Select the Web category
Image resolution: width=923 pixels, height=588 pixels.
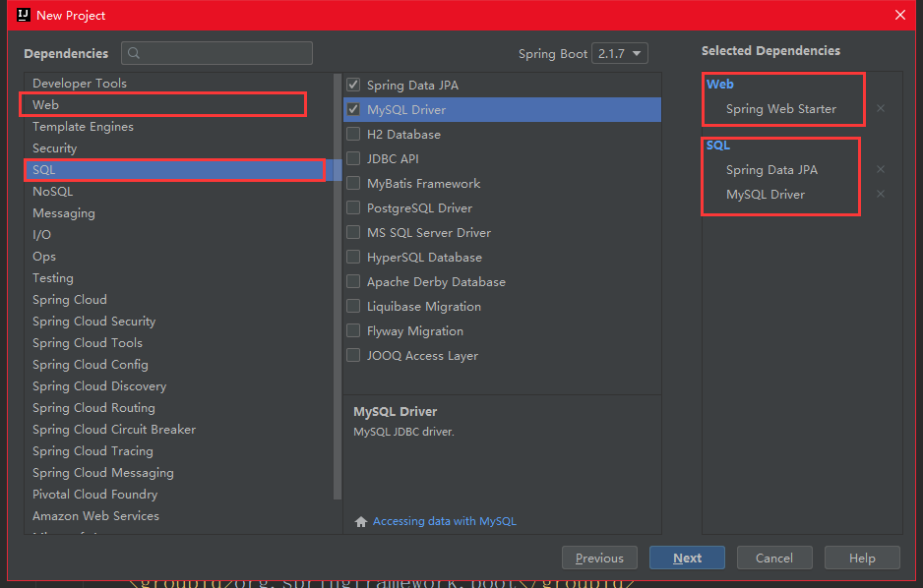point(178,104)
